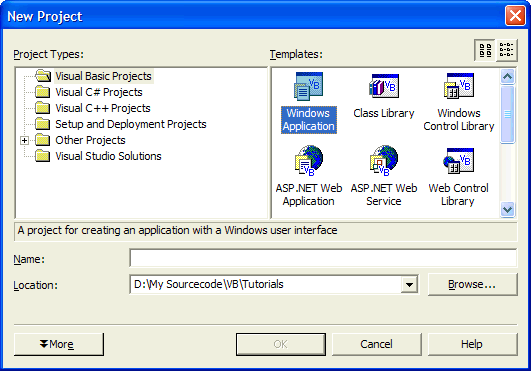Expand the Other Projects node
Viewport: 531px width, 371px height.
[x=24, y=140]
